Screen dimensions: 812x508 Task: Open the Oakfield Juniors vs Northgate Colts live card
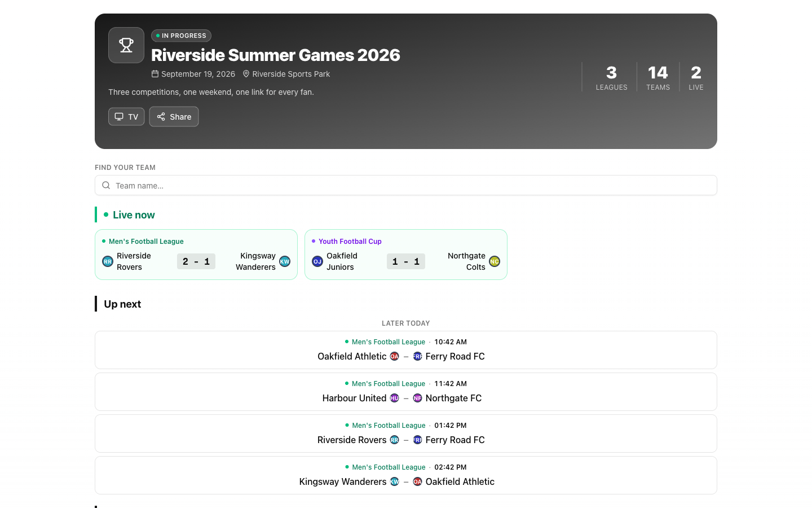406,255
